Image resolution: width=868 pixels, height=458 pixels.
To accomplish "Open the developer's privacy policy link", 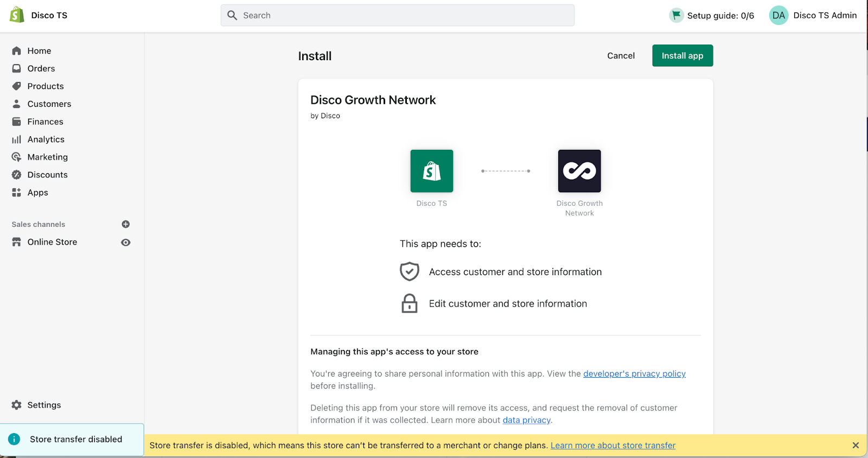I will click(634, 374).
